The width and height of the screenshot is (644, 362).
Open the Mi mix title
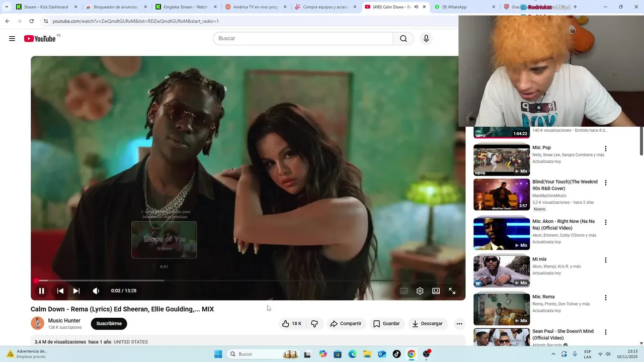pyautogui.click(x=539, y=259)
